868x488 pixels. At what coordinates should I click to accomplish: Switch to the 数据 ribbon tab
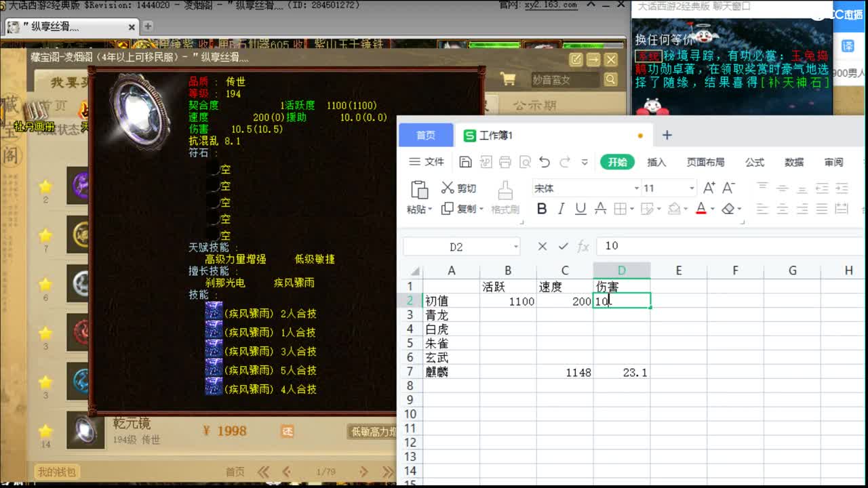(x=794, y=162)
